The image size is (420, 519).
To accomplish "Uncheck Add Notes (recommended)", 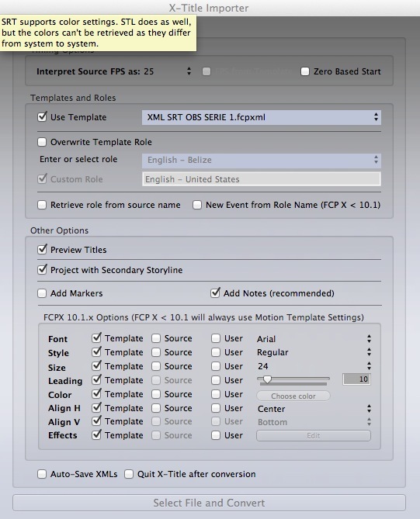I will (x=215, y=292).
